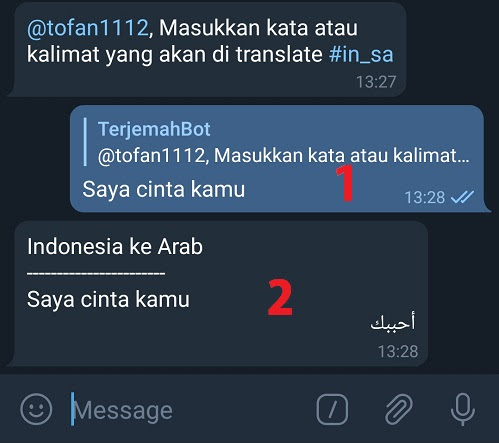Click the double checkmark read receipt
The height and width of the screenshot is (443, 499).
point(462,197)
